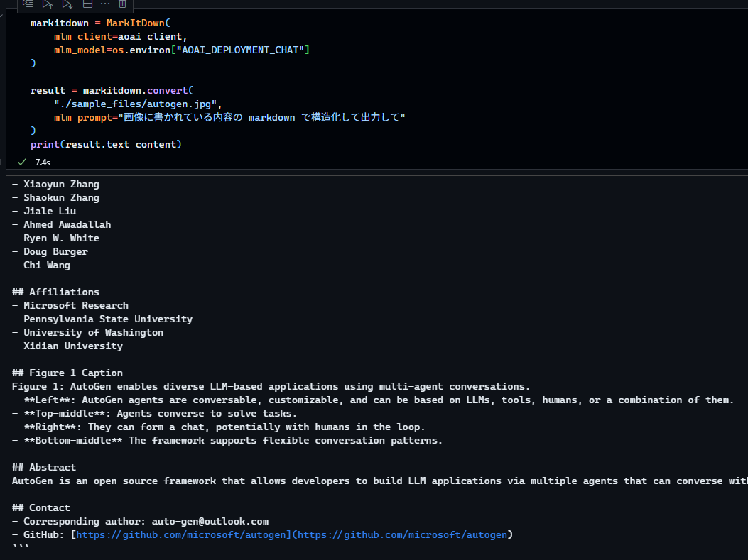Viewport: 748px width, 560px height.
Task: Click the mlm_prompt Japanese prompt string
Action: click(262, 117)
